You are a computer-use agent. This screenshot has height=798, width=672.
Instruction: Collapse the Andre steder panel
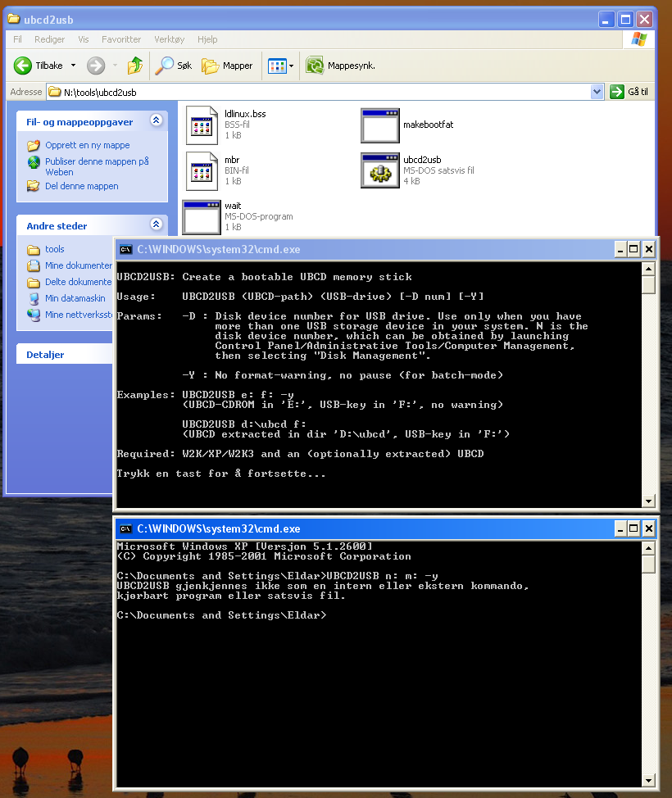pos(157,224)
